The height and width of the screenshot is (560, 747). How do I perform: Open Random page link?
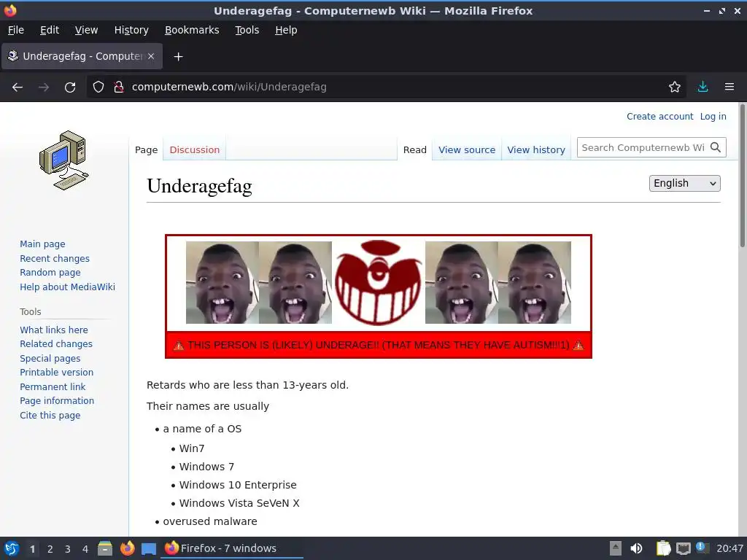50,273
